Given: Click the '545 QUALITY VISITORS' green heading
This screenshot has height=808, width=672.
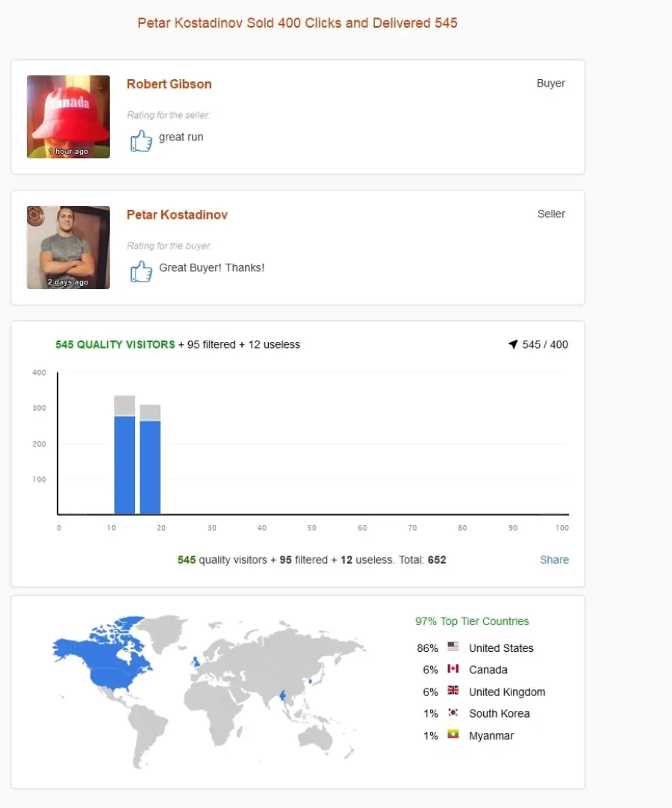Looking at the screenshot, I should (115, 344).
